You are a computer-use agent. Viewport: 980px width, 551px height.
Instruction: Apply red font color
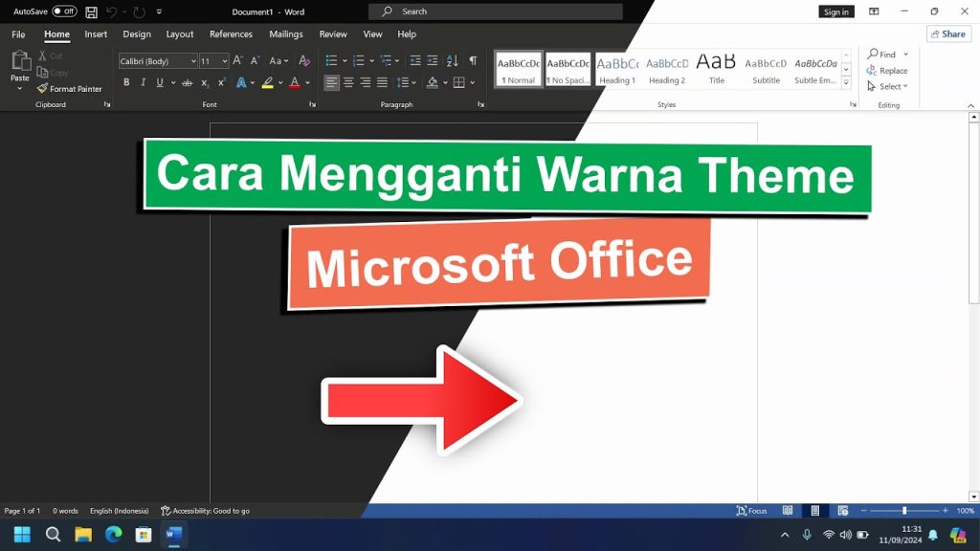[x=295, y=82]
